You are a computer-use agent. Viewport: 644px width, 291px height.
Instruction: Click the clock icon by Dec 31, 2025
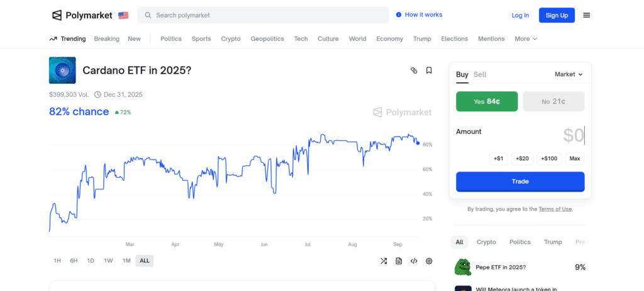pos(97,94)
